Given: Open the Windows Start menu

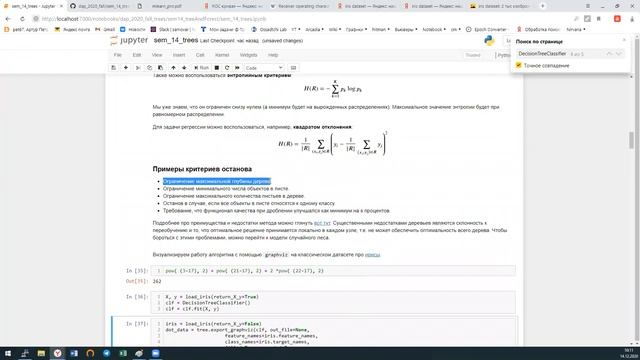Looking at the screenshot, I should point(8,353).
